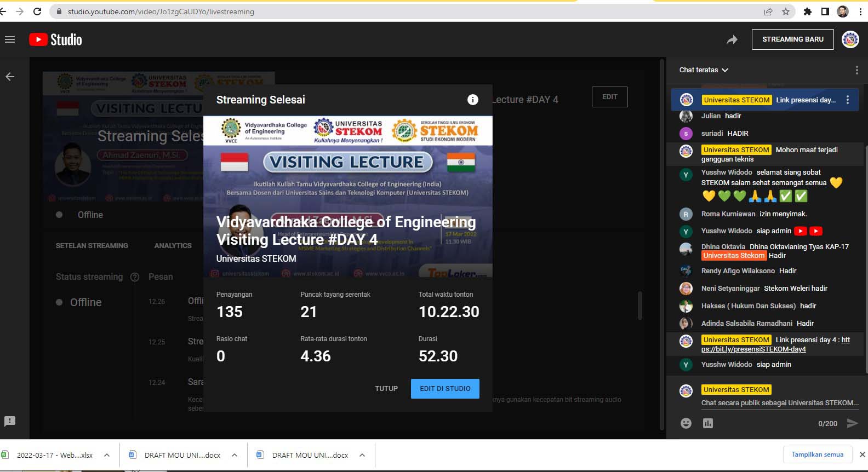Click Rasio chat value 0
The image size is (868, 472).
tap(221, 356)
